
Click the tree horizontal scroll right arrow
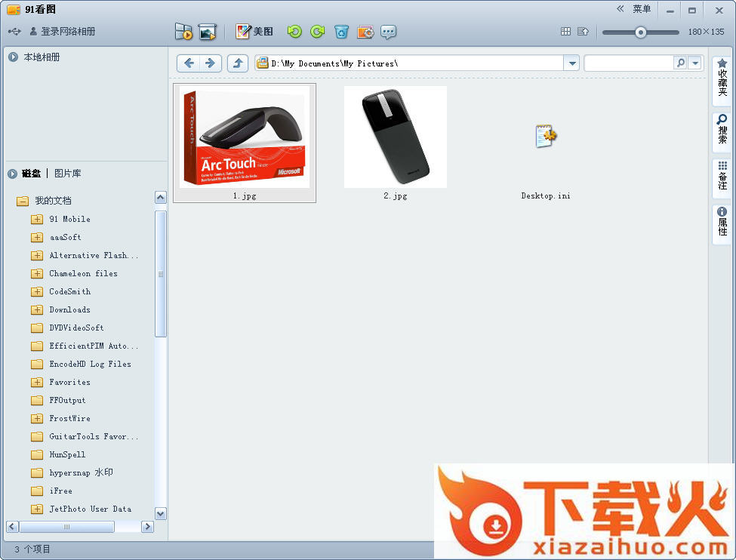pyautogui.click(x=147, y=527)
